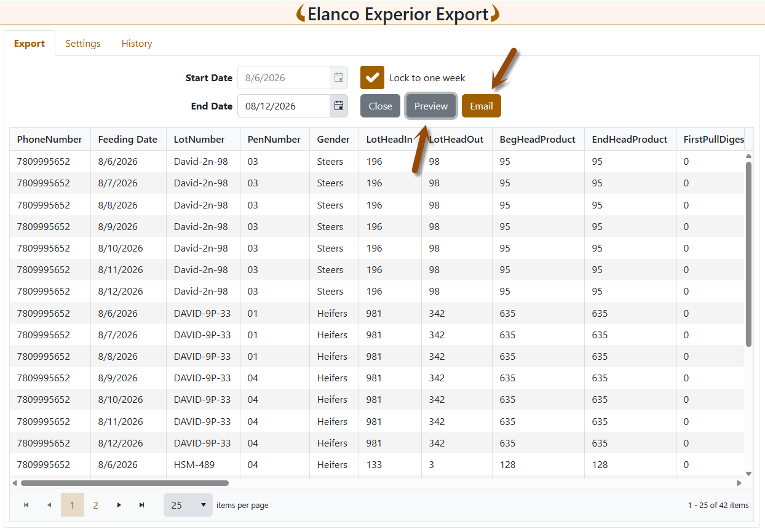Viewport: 765px width, 532px height.
Task: Click the vertical scrollbar thumb of the grid
Action: (748, 254)
